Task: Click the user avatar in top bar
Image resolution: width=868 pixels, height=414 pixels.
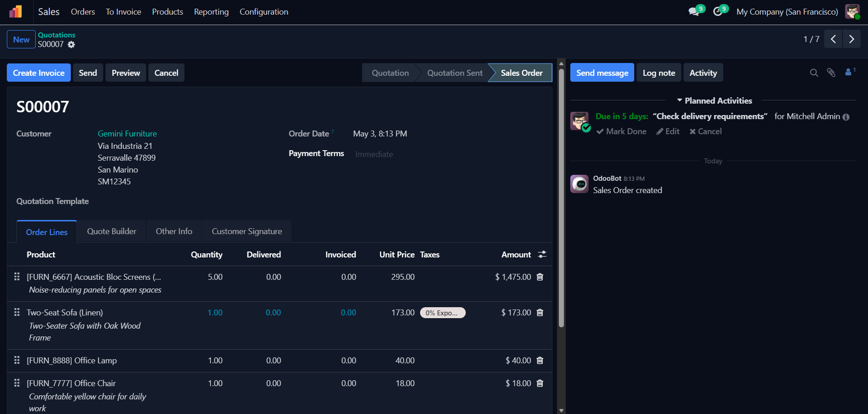Action: 852,11
